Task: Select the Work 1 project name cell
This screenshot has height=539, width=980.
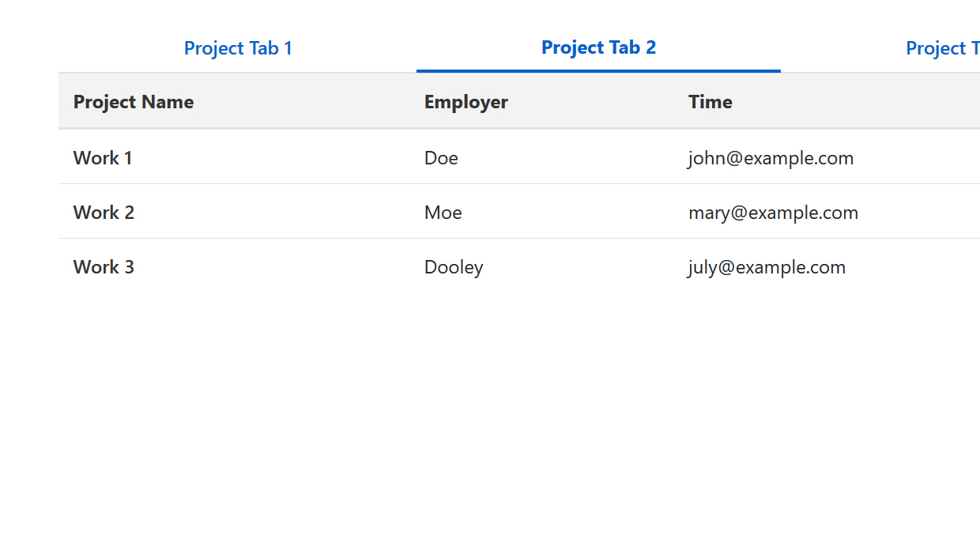Action: tap(103, 158)
